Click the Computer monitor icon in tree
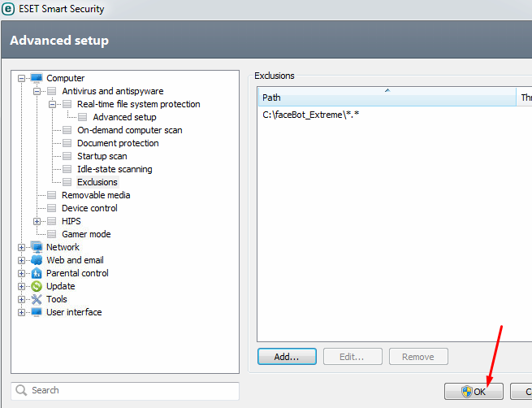Screen dimensions: 532x408 point(37,78)
